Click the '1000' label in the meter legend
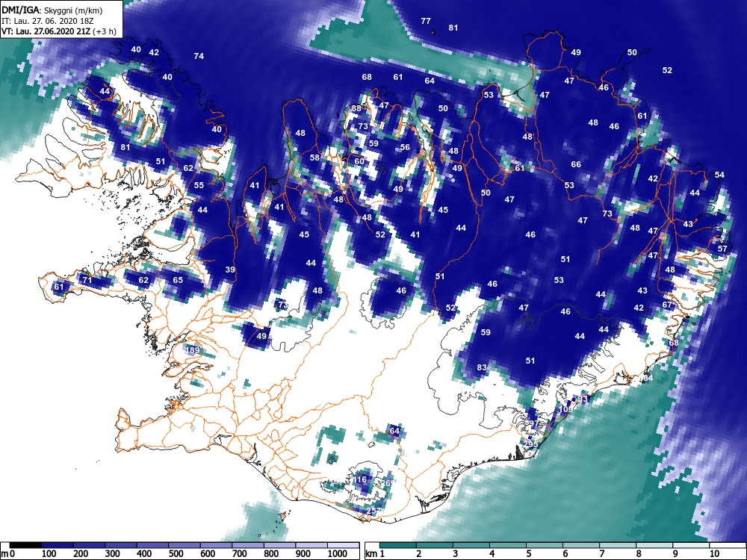The width and height of the screenshot is (747, 560). click(338, 553)
